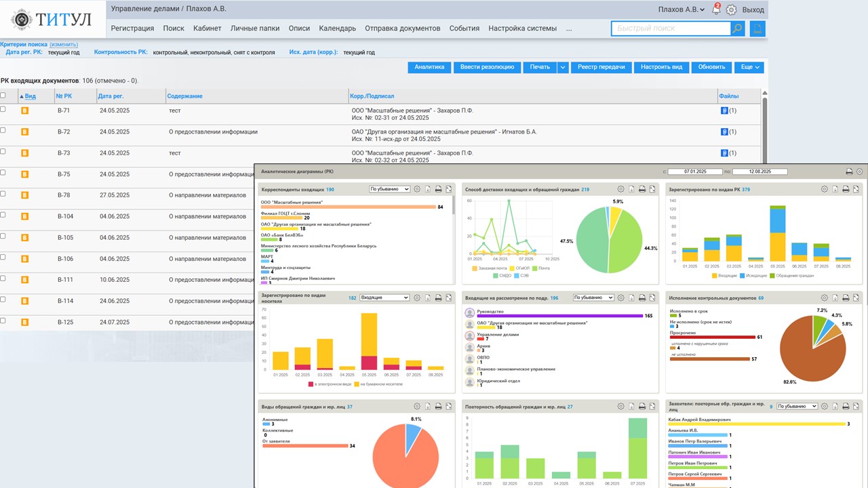Click the Ввести резолюцию button
Viewport: 868px width, 488px height.
(488, 67)
